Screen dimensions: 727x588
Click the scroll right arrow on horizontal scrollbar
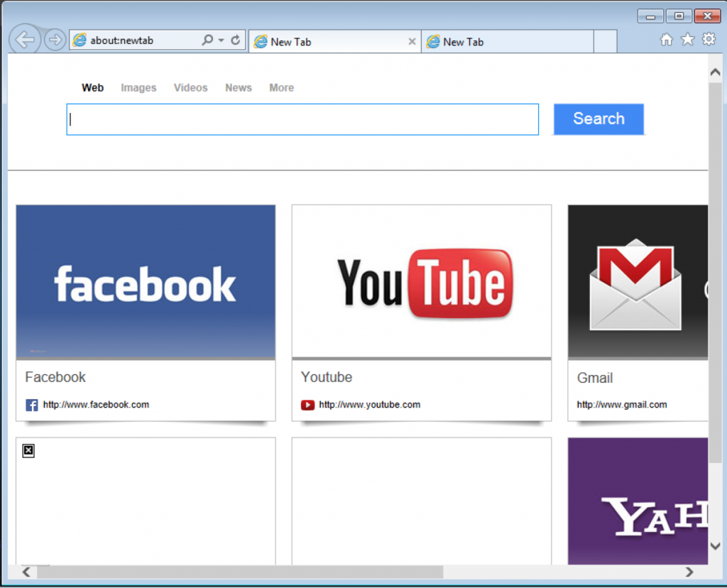[x=689, y=572]
